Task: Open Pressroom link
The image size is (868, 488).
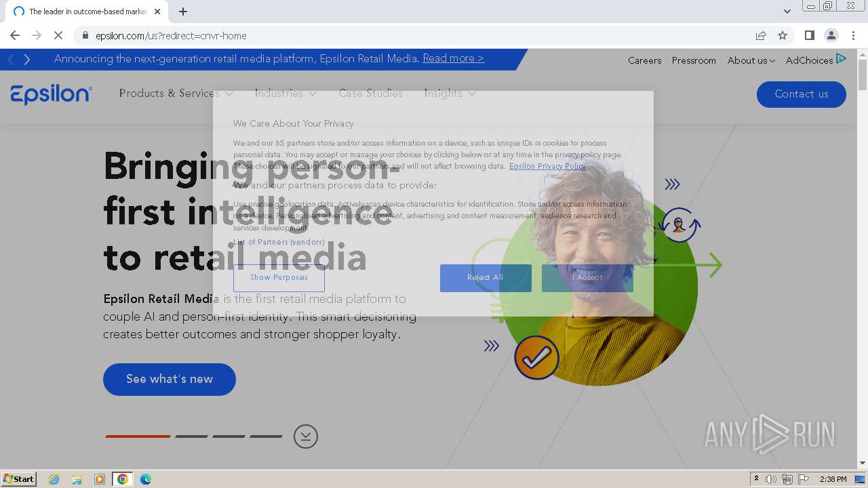Action: click(694, 60)
